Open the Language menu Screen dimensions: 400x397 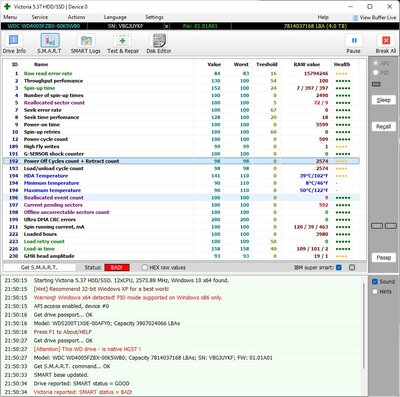click(115, 17)
